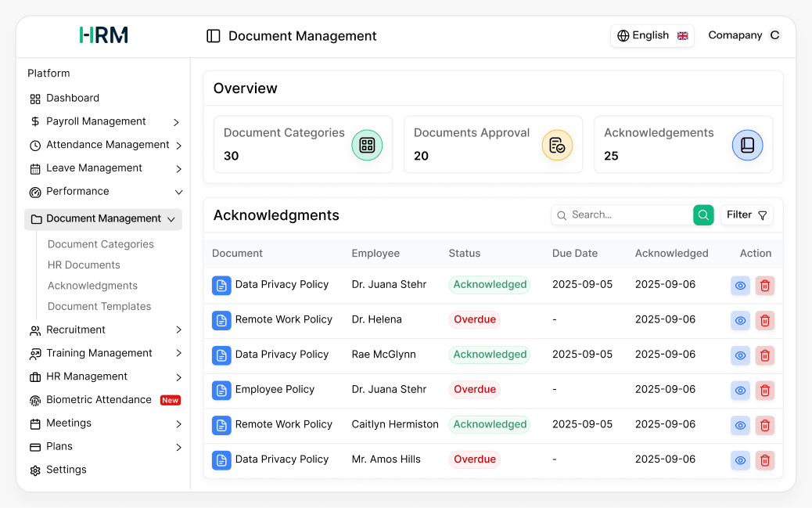View the Data Privacy Policy acknowledgment for Rae McGlynn
812x508 pixels.
pyautogui.click(x=740, y=355)
